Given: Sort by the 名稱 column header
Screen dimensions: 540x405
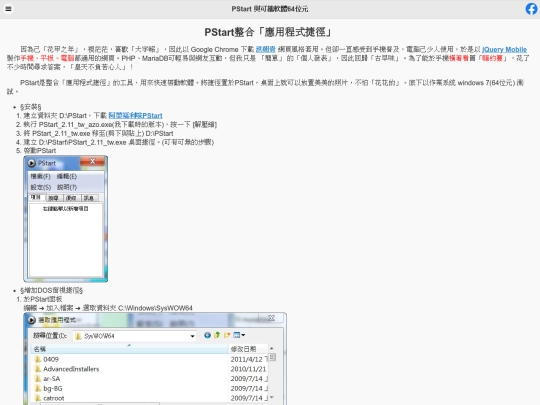Looking at the screenshot, I should pyautogui.click(x=129, y=349).
